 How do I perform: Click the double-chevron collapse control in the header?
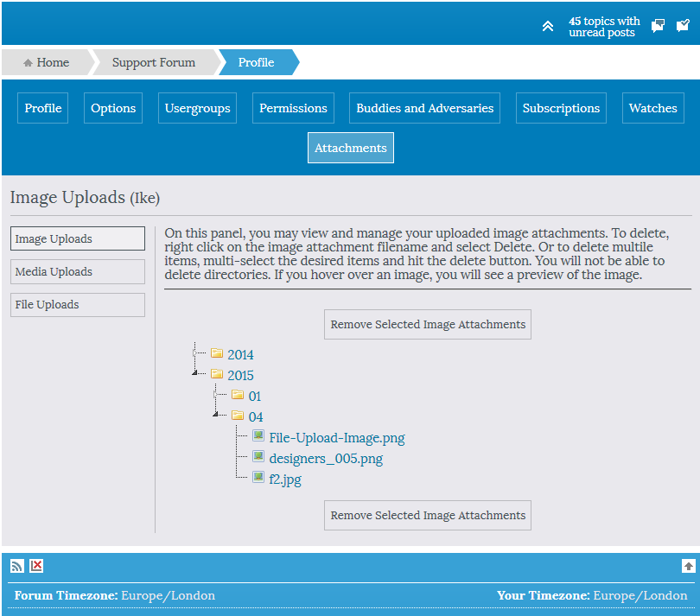[x=547, y=25]
